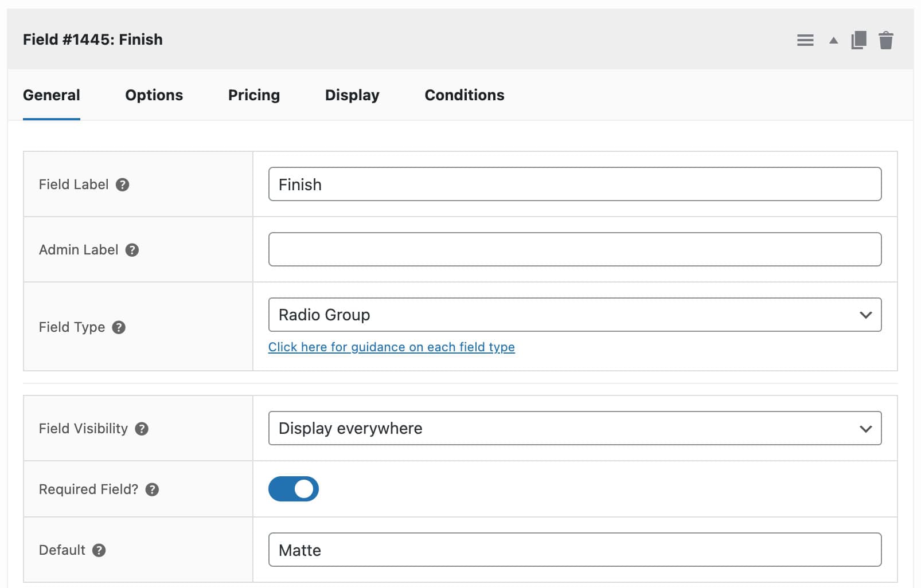Click the Default help icon
Viewport: 921px width, 588px height.
click(100, 550)
